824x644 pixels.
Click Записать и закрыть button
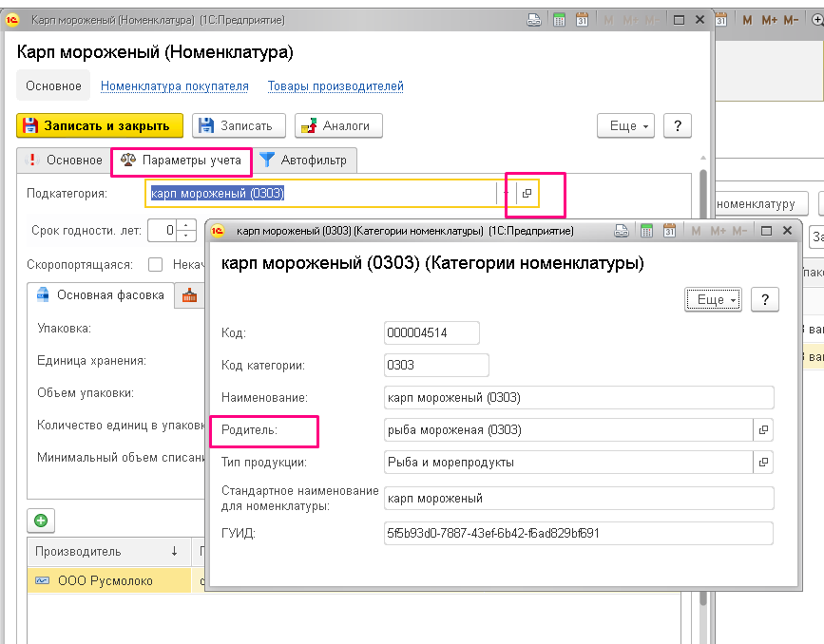pos(100,126)
